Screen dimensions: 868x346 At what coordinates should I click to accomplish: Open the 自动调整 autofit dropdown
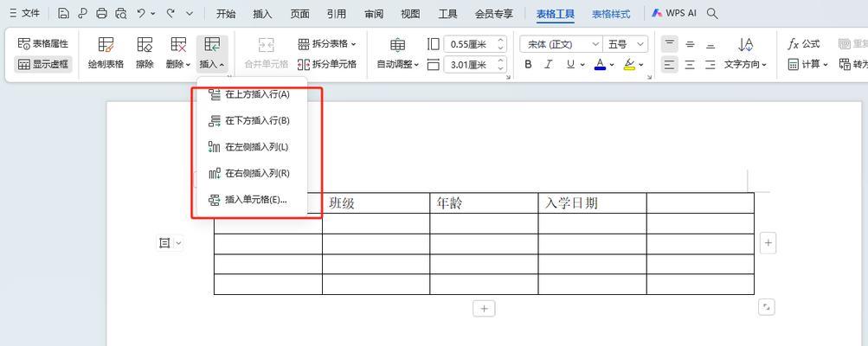coord(397,53)
